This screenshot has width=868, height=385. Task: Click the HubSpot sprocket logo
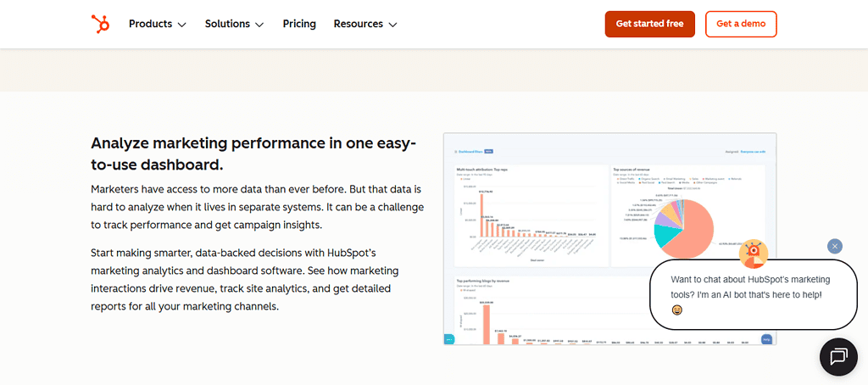click(x=100, y=24)
